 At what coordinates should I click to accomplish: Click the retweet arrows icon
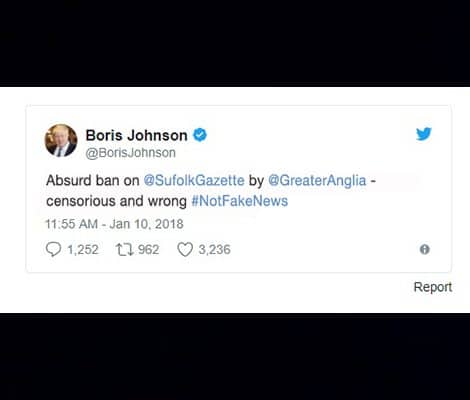pos(125,249)
